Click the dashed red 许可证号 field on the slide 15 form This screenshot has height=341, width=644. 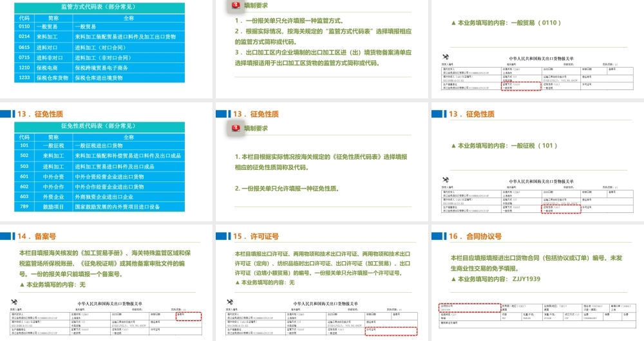pyautogui.click(x=391, y=331)
